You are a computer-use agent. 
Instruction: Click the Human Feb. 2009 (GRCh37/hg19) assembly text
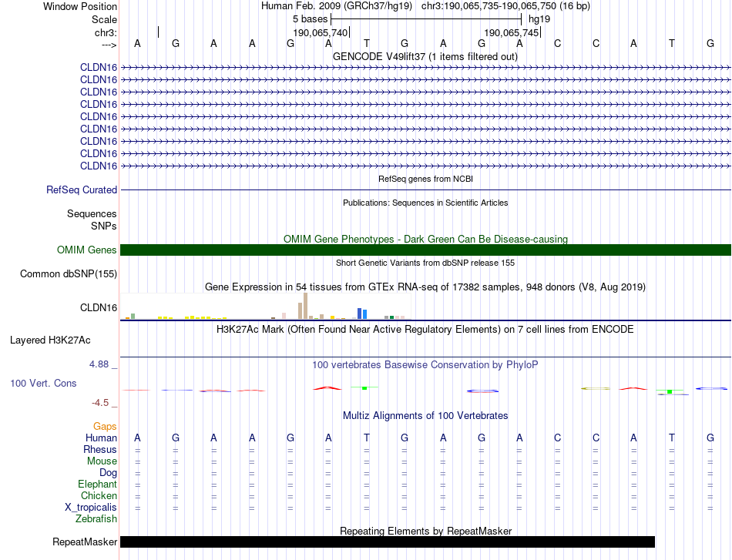click(337, 6)
